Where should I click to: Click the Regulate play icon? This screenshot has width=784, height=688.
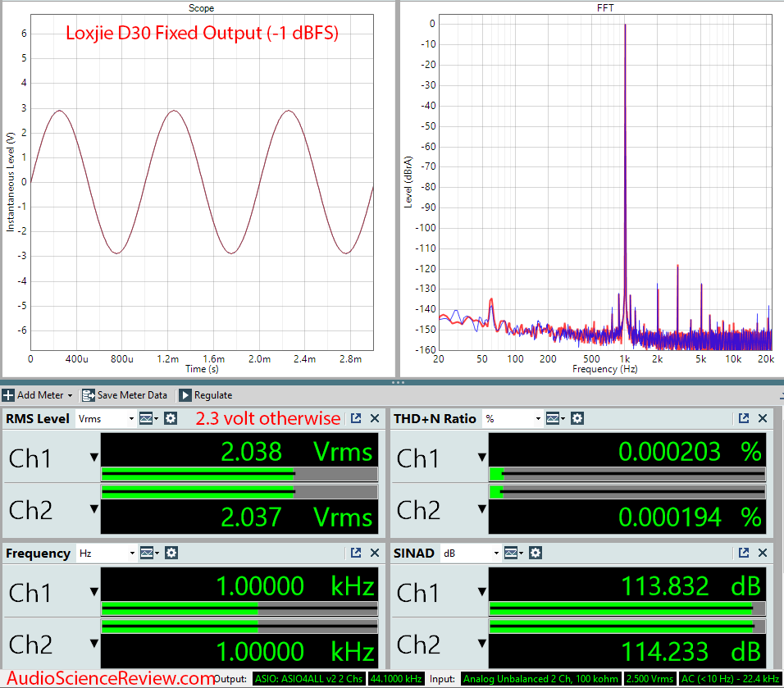point(185,395)
